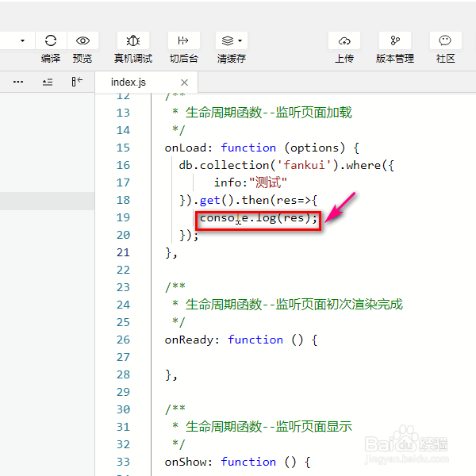Click 'fankui' string in the db.collection line
Image resolution: width=476 pixels, height=476 pixels.
[x=304, y=165]
